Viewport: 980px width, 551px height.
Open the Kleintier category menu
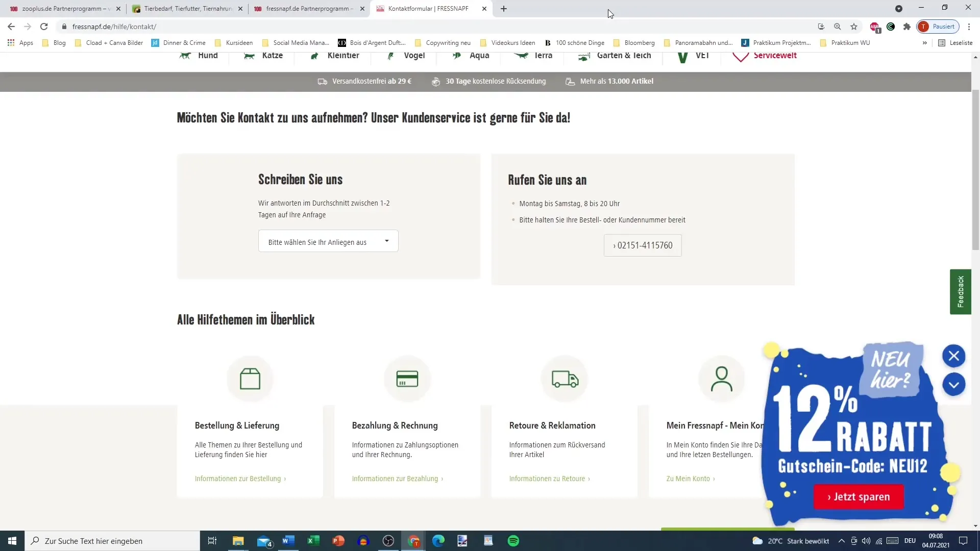coord(334,56)
